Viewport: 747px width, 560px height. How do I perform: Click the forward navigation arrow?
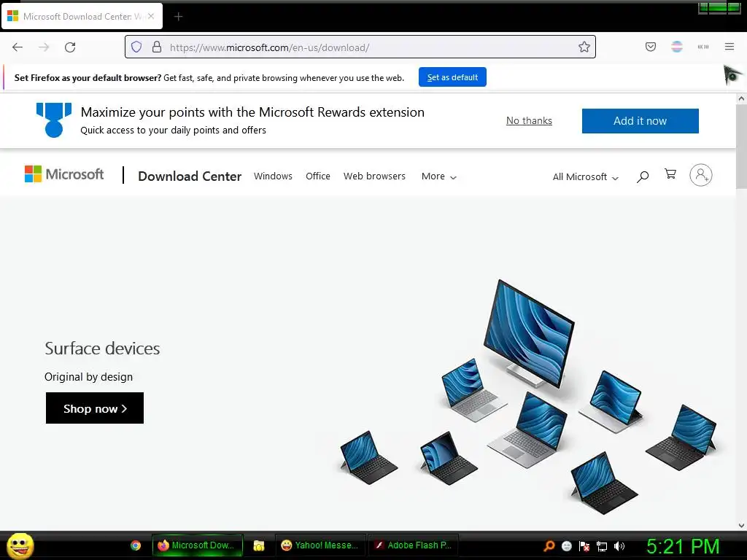tap(44, 47)
